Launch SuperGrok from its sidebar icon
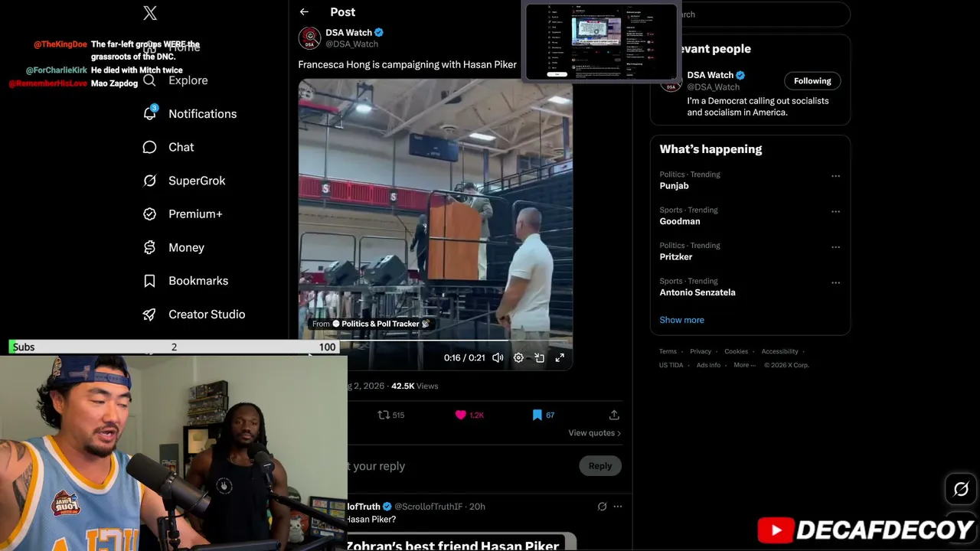The height and width of the screenshot is (551, 980). 149,181
